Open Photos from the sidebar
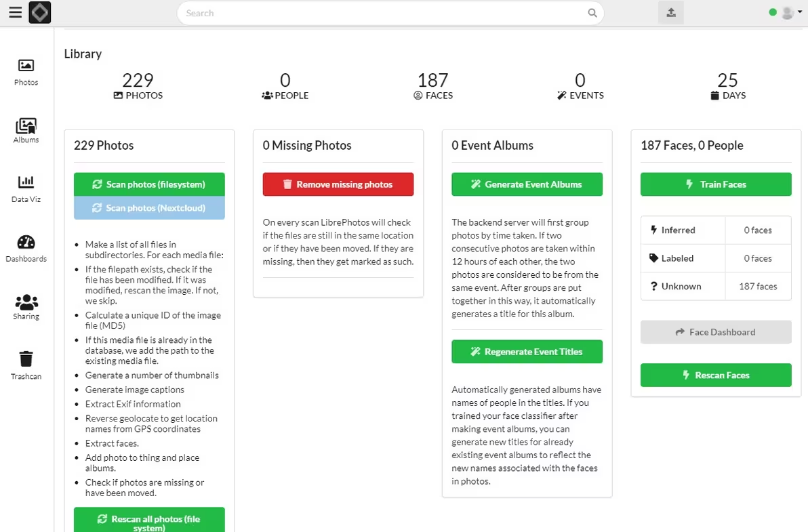The height and width of the screenshot is (532, 808). (x=26, y=72)
